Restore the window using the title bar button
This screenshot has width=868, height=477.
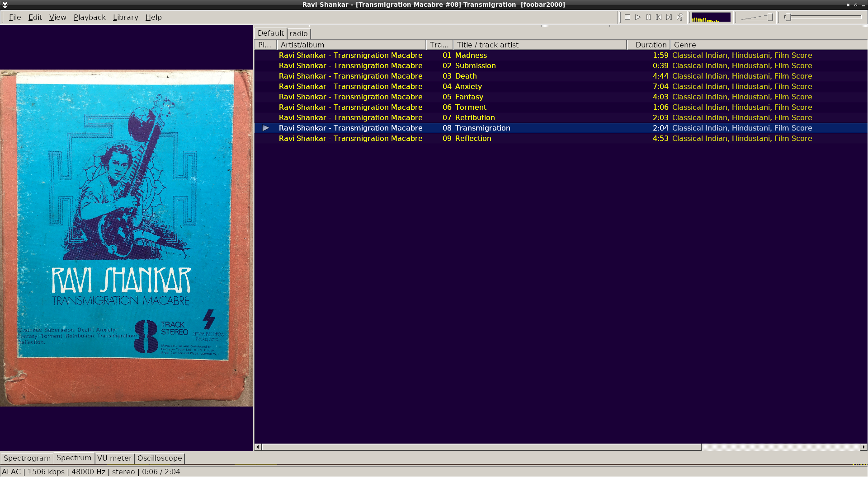[855, 5]
